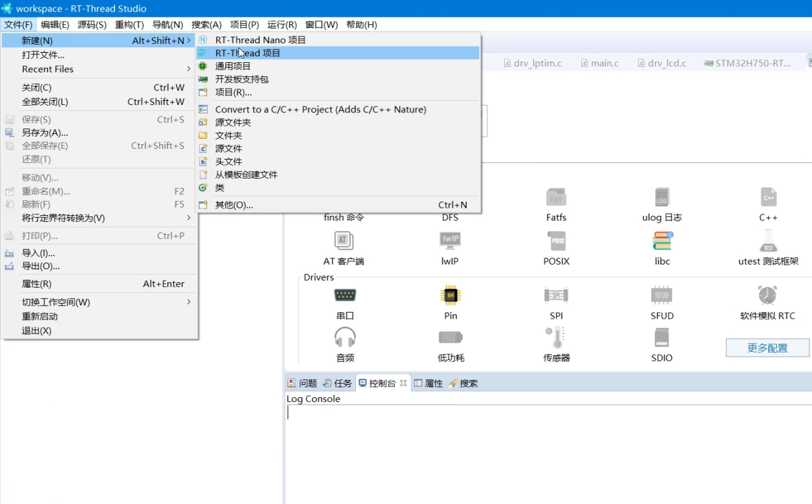Open 开发板支持包 entry
The height and width of the screenshot is (504, 812).
point(338,79)
